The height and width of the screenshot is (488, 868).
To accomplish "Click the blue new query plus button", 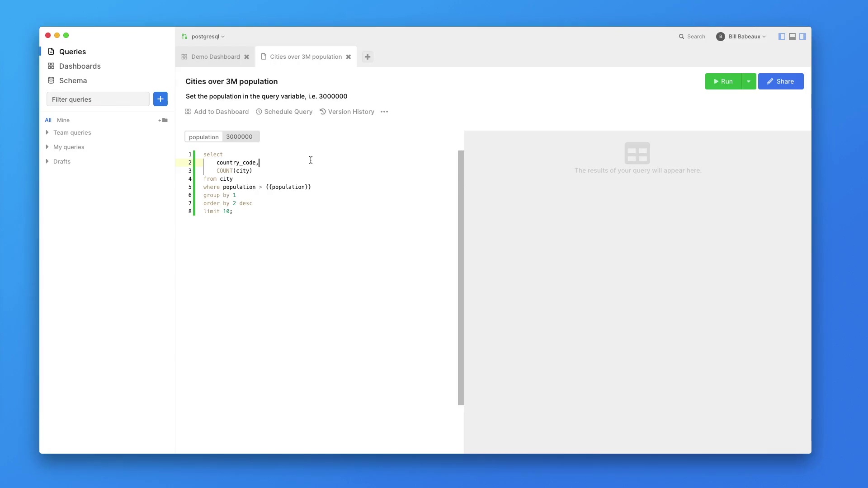I will [x=160, y=99].
